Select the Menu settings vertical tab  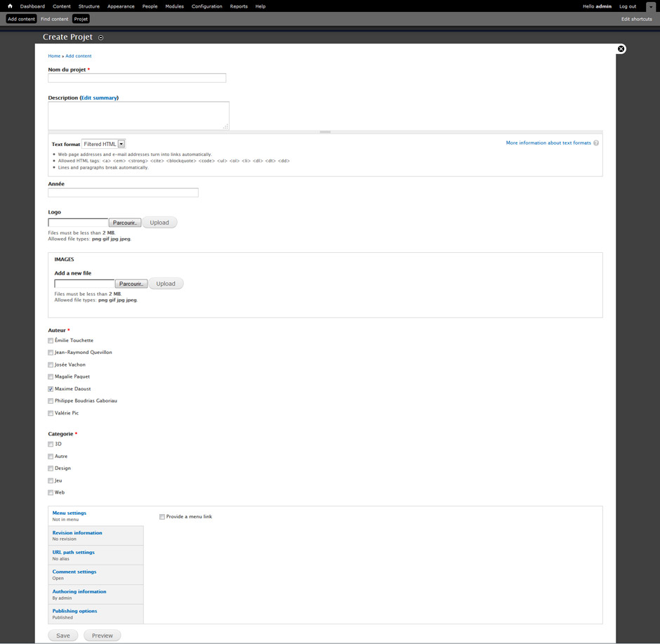click(95, 516)
